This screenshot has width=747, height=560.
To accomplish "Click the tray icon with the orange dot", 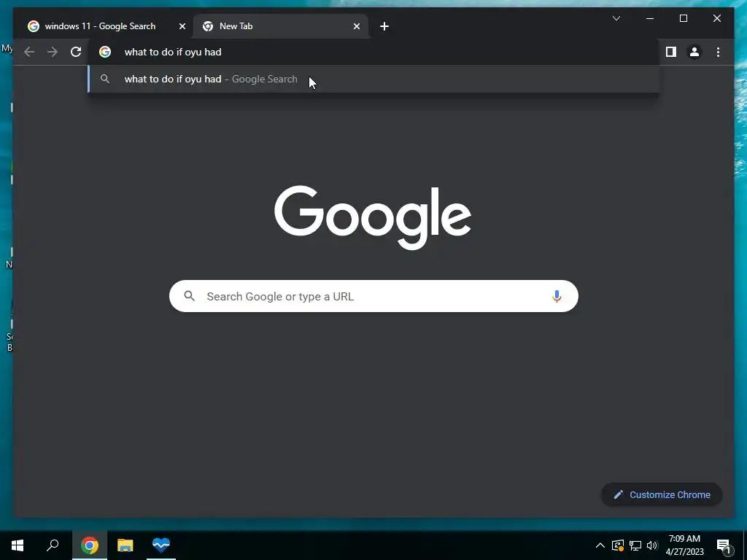I will (x=618, y=545).
